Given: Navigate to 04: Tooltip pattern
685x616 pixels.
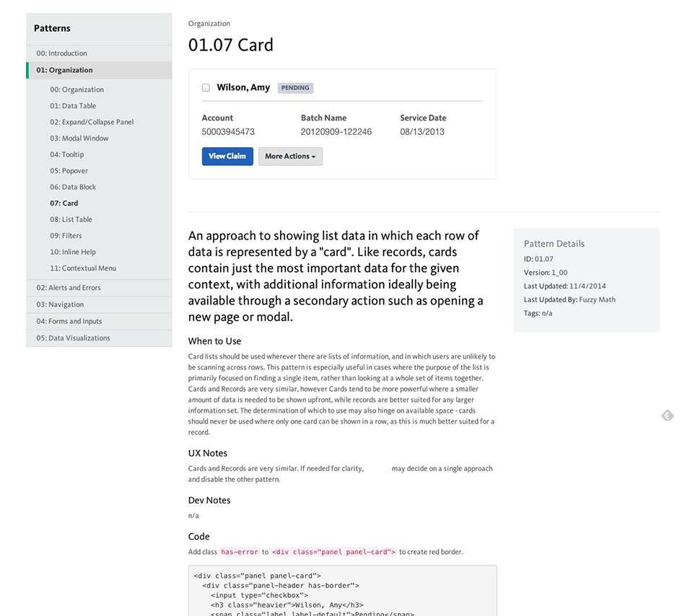Looking at the screenshot, I should click(67, 154).
